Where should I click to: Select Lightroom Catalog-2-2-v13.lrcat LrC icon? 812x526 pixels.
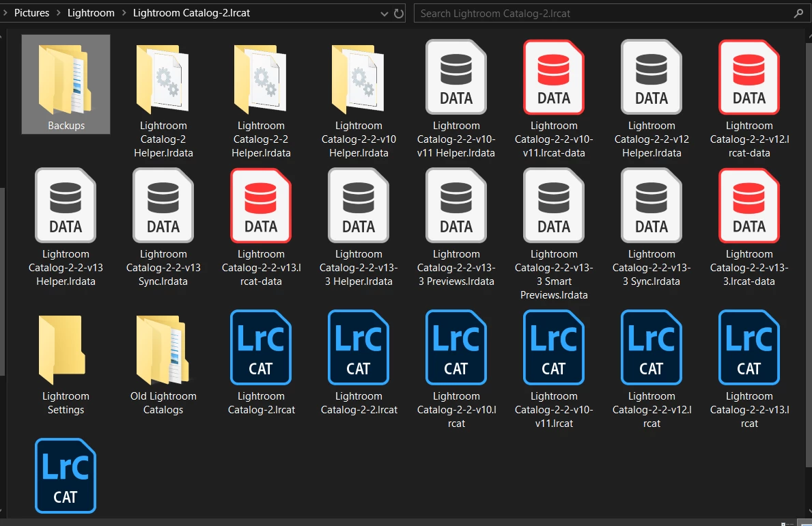click(x=748, y=348)
